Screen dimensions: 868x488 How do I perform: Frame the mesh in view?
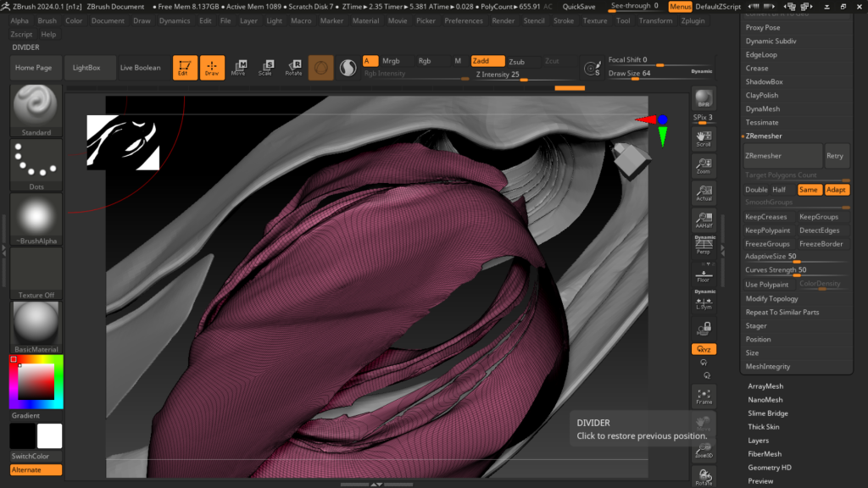coord(704,396)
